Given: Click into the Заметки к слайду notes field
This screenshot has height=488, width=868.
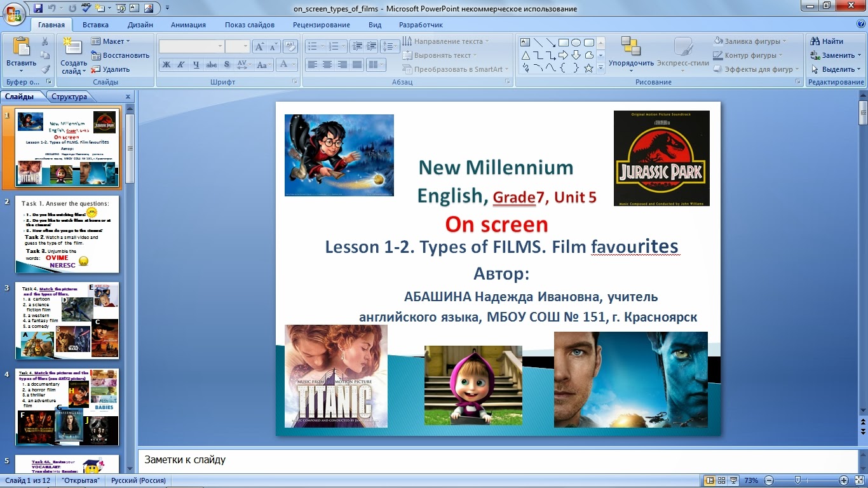Looking at the screenshot, I should coord(497,460).
